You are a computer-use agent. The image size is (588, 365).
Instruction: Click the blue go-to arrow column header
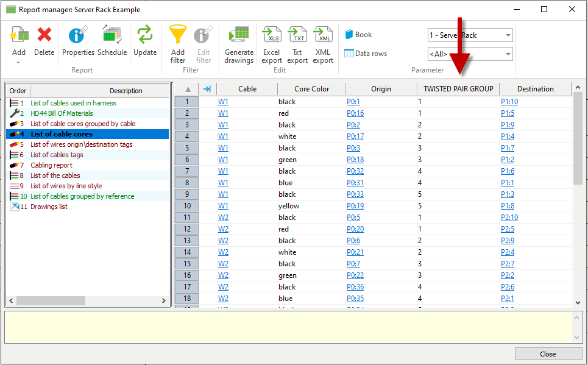click(207, 89)
